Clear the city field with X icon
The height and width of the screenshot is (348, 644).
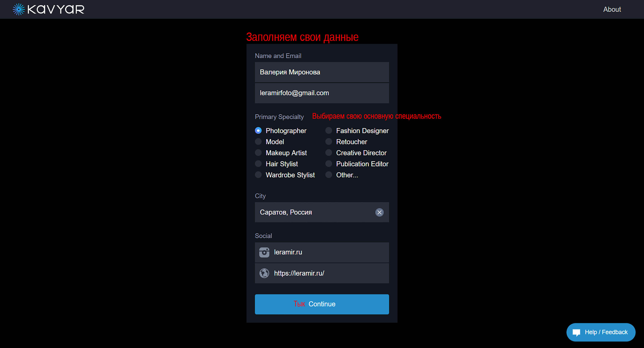click(x=379, y=212)
